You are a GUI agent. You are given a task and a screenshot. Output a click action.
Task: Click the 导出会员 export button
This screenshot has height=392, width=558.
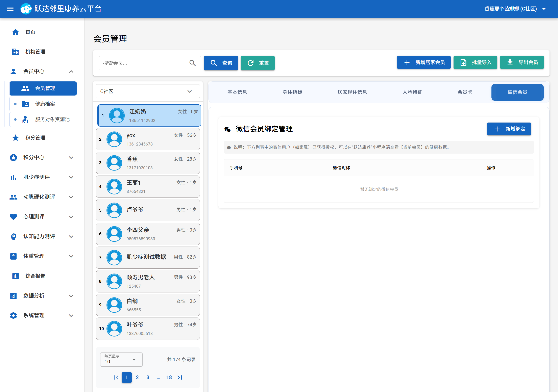[522, 62]
